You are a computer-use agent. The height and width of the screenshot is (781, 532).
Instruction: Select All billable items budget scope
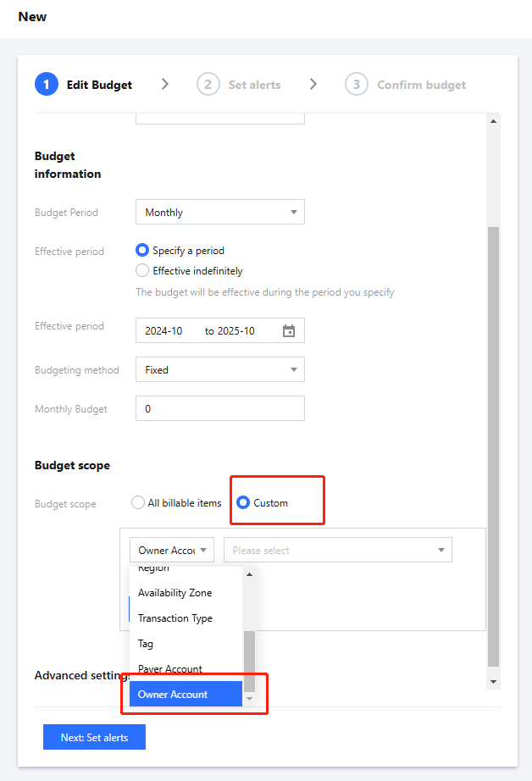coord(138,503)
